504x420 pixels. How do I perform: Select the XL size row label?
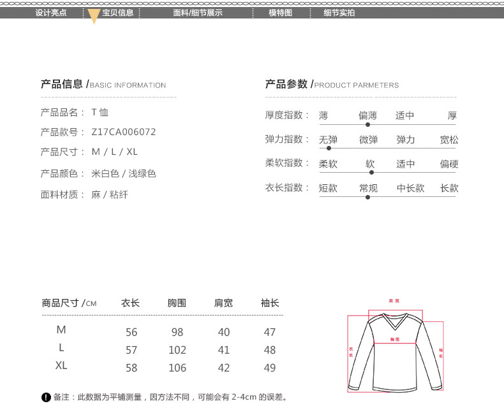click(61, 366)
